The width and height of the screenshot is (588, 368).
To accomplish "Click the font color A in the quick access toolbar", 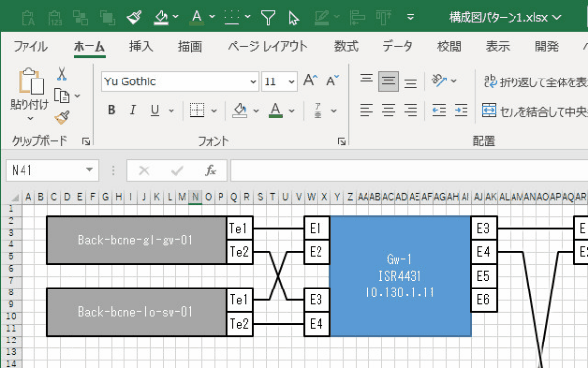I will tap(197, 17).
